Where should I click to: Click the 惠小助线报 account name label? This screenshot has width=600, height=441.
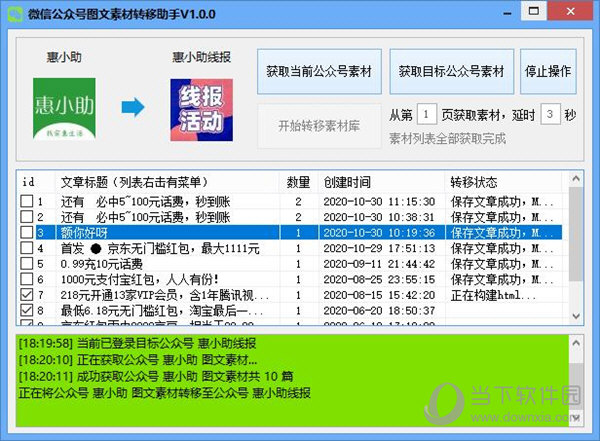pyautogui.click(x=201, y=57)
